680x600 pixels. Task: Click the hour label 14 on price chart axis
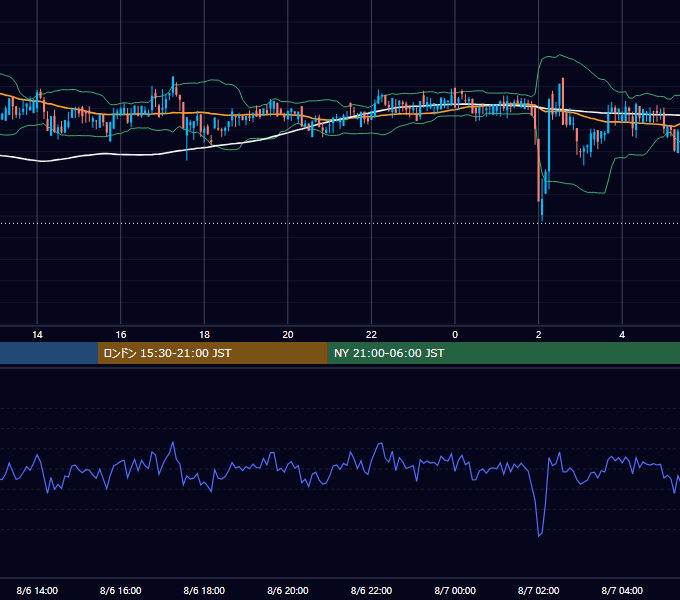click(37, 335)
